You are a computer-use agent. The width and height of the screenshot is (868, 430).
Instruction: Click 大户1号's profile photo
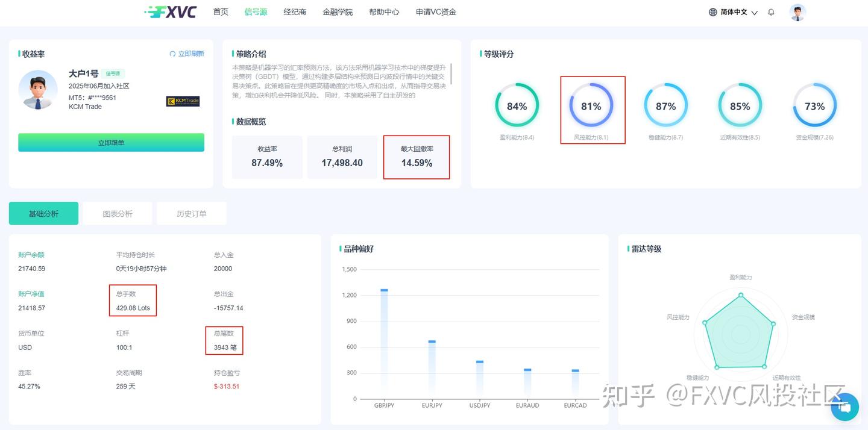(x=38, y=90)
